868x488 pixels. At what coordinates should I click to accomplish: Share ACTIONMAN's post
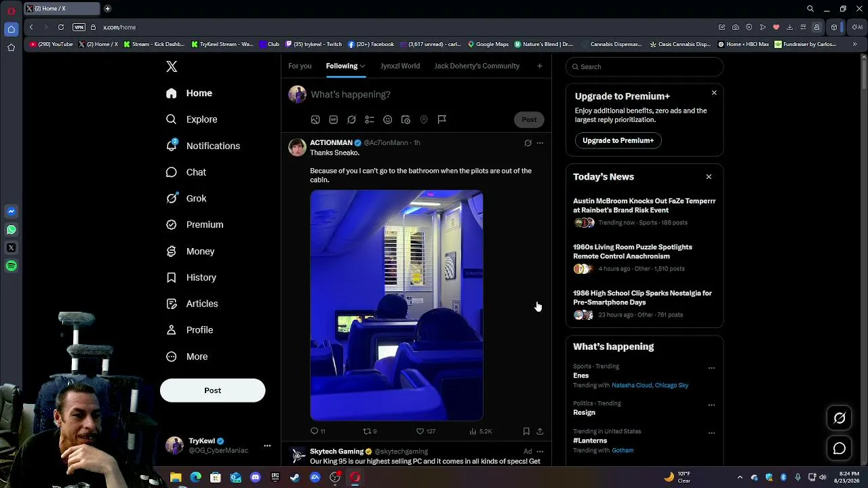click(540, 431)
